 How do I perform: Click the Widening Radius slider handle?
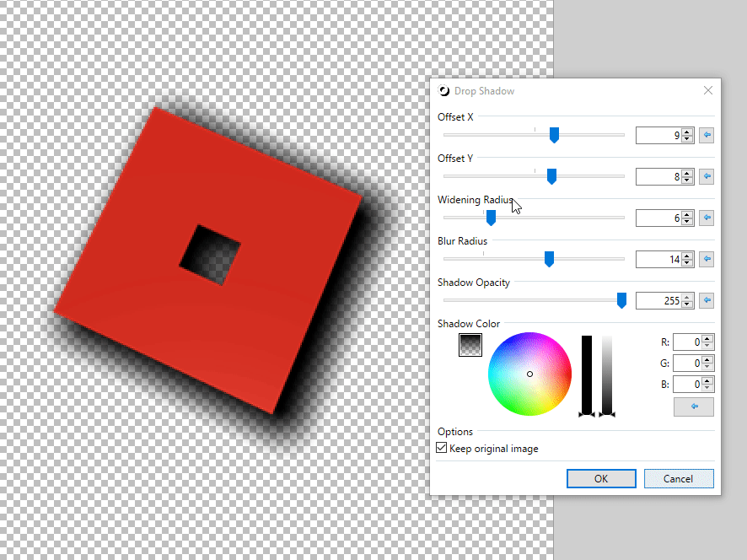492,217
